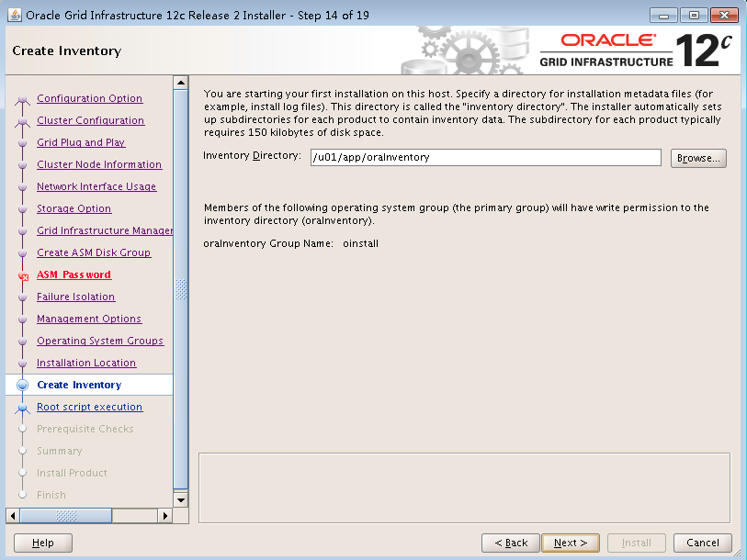
Task: Click the sidebar horizontal scroll-left arrow
Action: pos(13,516)
